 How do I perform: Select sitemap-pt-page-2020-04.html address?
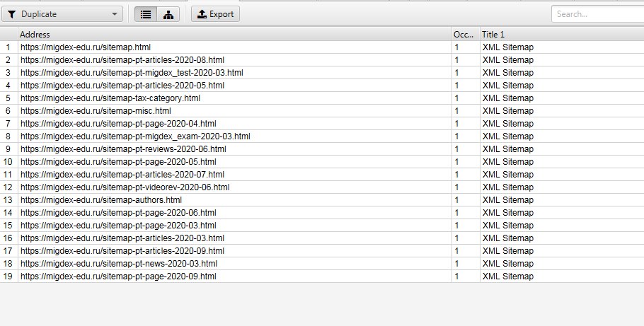118,124
